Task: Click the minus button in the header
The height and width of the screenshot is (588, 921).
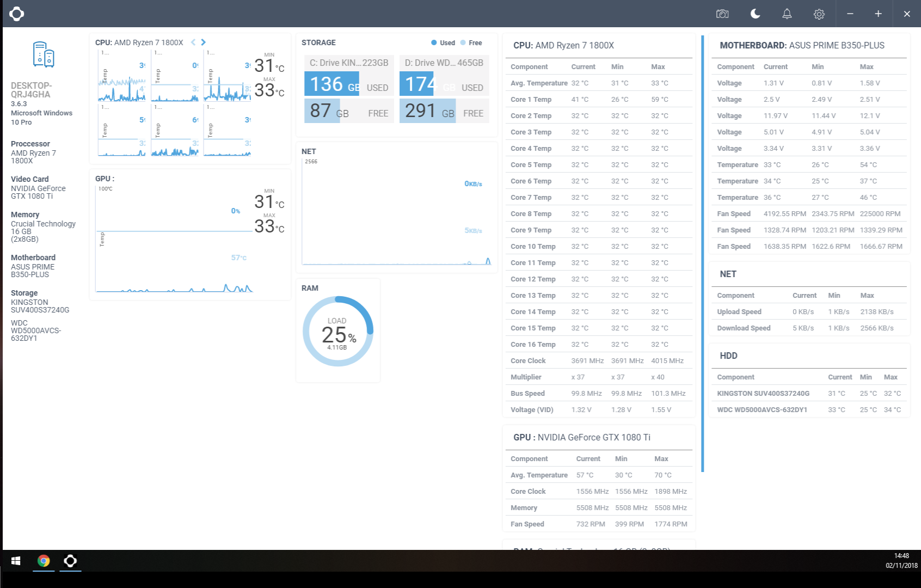Action: tap(850, 14)
